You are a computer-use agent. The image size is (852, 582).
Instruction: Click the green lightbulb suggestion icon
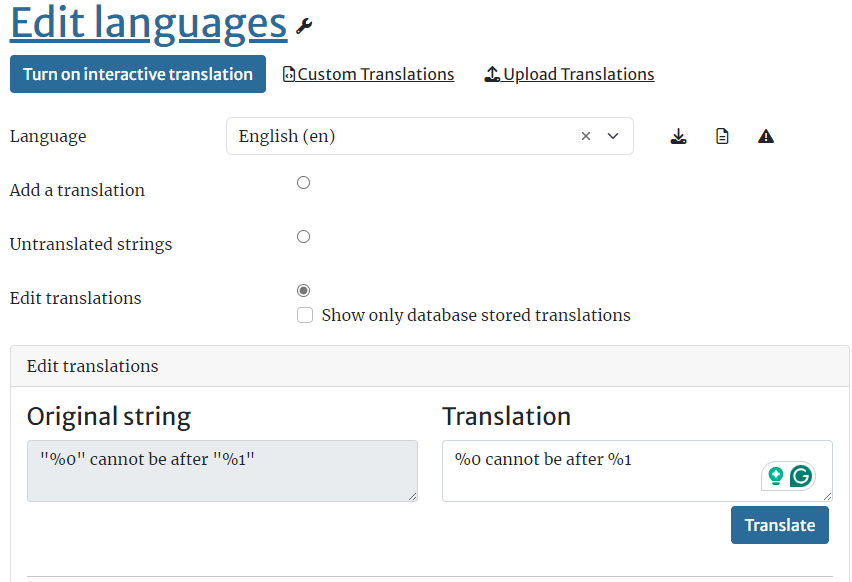click(776, 476)
